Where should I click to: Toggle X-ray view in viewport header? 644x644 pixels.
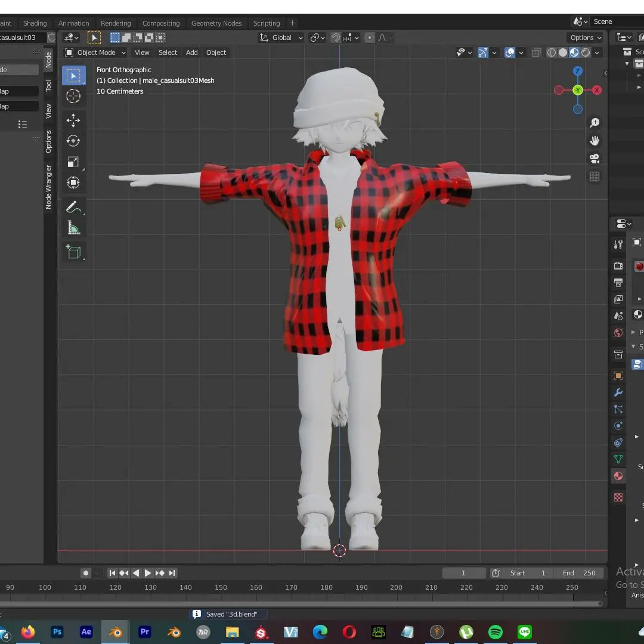[x=536, y=52]
